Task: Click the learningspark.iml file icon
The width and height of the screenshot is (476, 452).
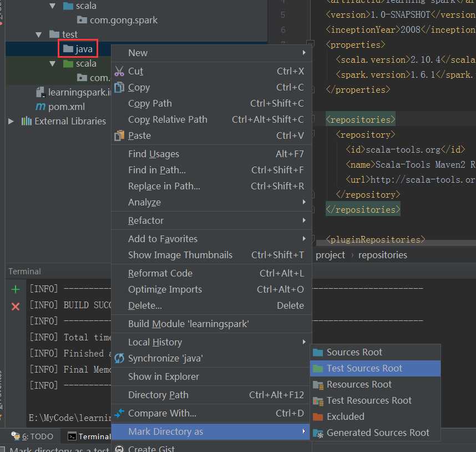Action: pos(40,92)
